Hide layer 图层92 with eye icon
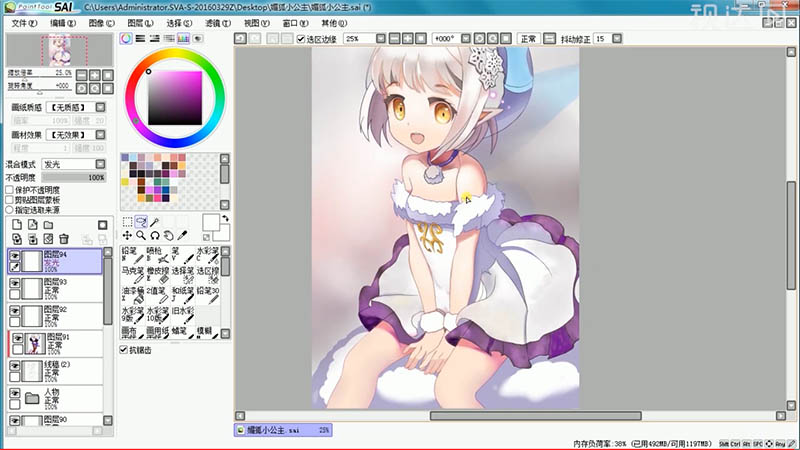800x450 pixels. tap(15, 311)
